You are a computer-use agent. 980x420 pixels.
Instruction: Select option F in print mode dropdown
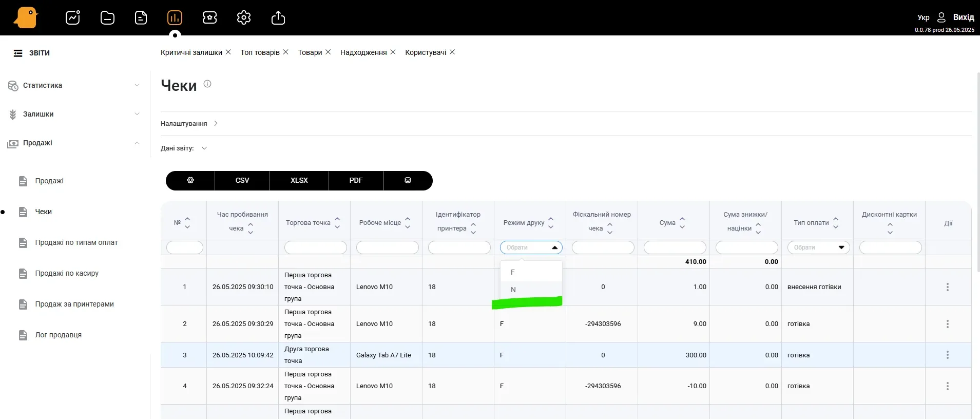coord(512,272)
